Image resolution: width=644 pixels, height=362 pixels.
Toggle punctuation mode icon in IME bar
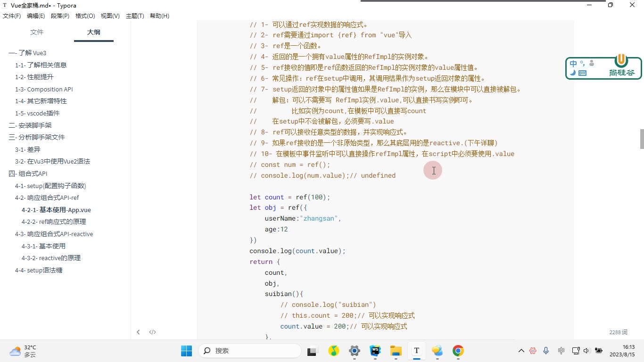point(582,64)
